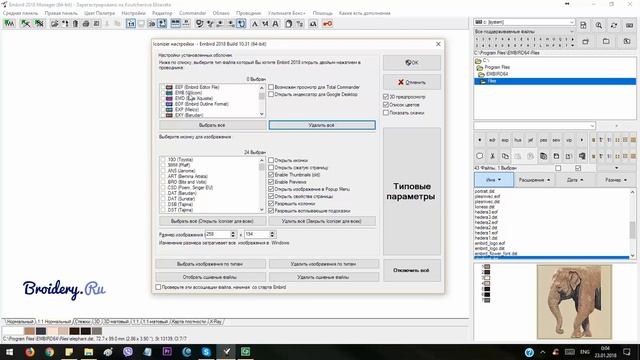
Task: Open the drive selection dropdown in right panel
Action: (x=572, y=22)
